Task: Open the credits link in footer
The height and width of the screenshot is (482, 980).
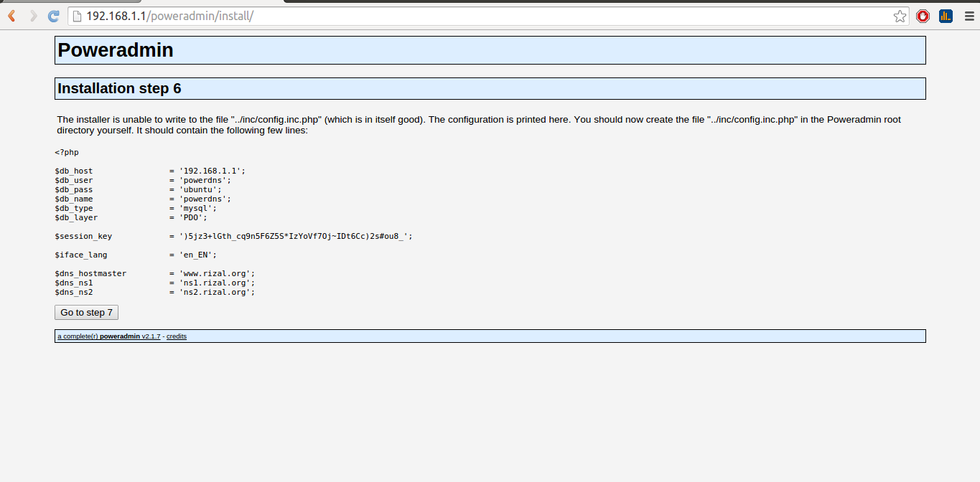Action: pyautogui.click(x=177, y=336)
